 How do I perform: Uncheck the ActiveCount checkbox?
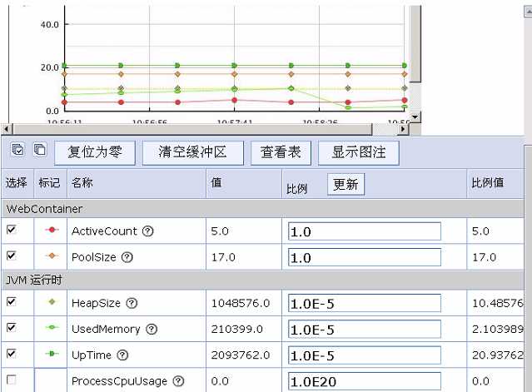click(x=11, y=230)
